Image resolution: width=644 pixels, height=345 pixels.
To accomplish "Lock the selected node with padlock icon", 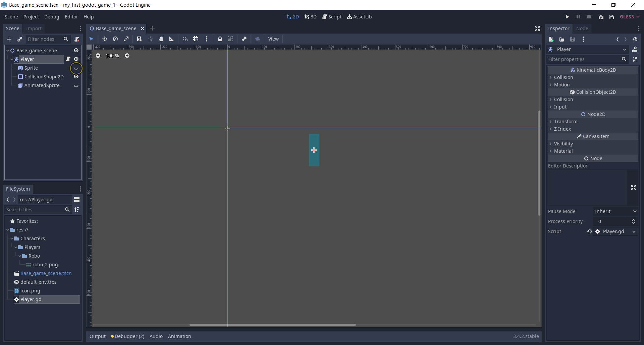I will (x=220, y=39).
